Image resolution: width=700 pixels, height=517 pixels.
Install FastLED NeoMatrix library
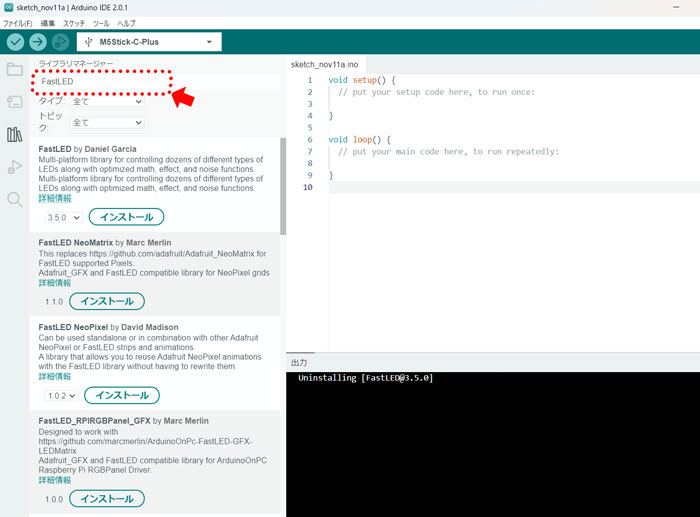click(x=107, y=301)
